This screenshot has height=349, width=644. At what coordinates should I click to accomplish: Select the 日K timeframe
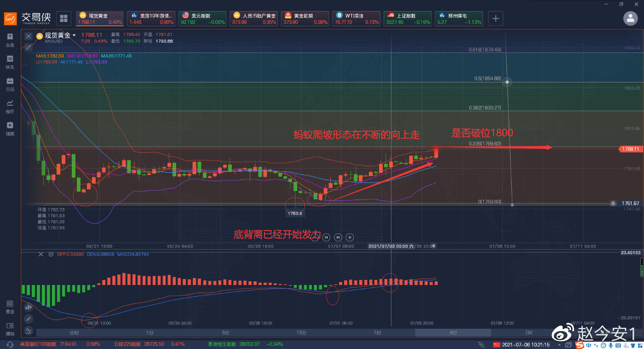click(x=529, y=333)
